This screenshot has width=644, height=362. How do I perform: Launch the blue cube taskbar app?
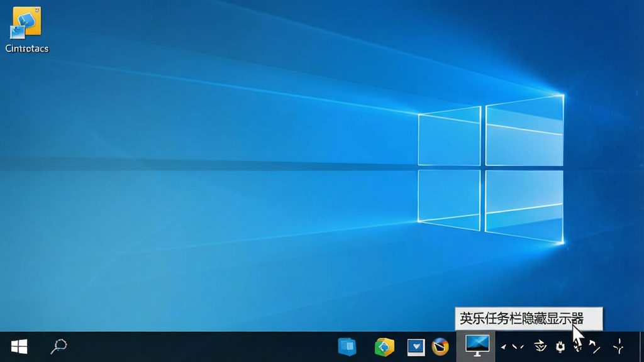click(347, 347)
